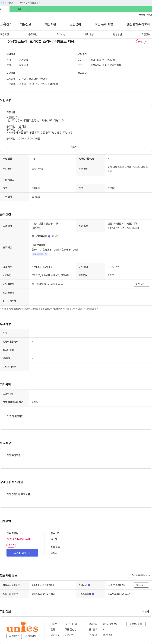This screenshot has height=644, width=152.
Task: Click the company name '(주)유니에스'
Action: 71,624
